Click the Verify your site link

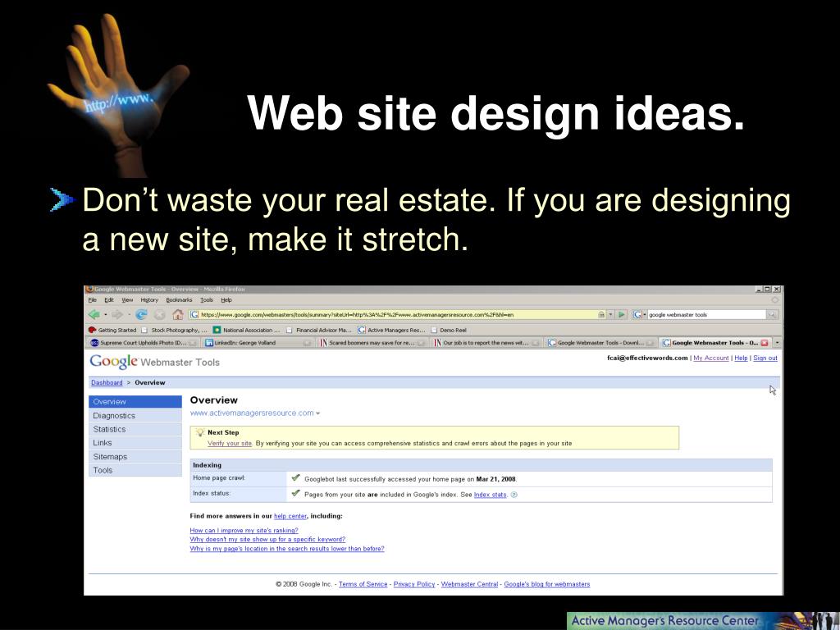pos(230,444)
